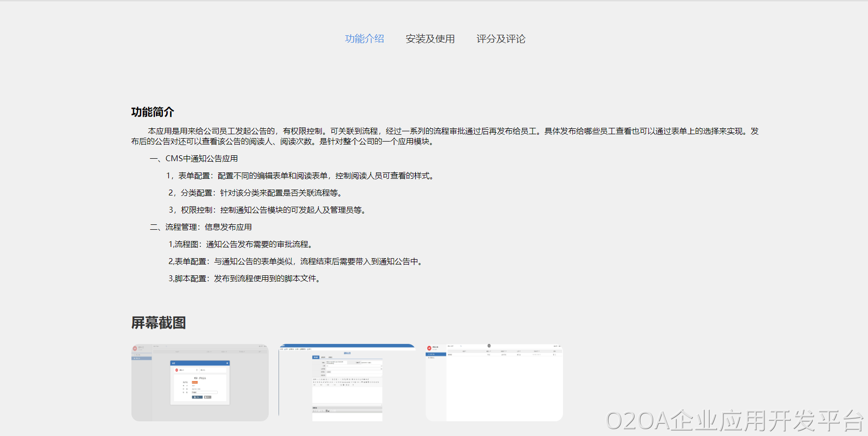
Task: View the second screenshot showing the editor form
Action: (347, 383)
